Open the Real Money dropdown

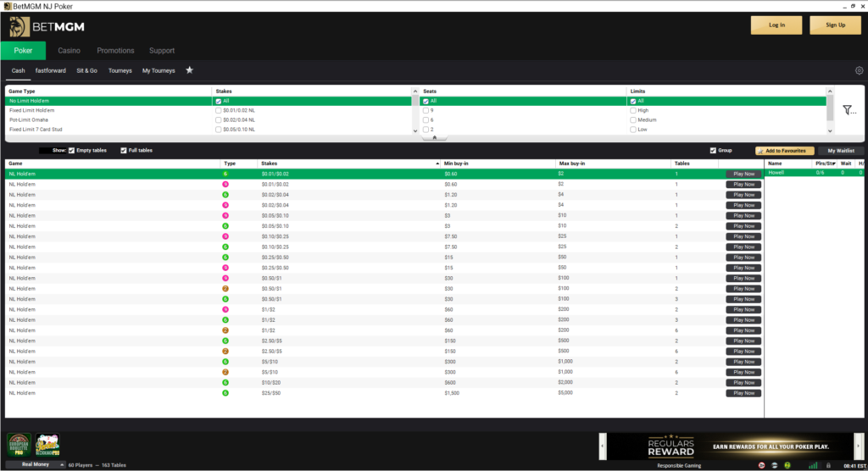(x=36, y=465)
